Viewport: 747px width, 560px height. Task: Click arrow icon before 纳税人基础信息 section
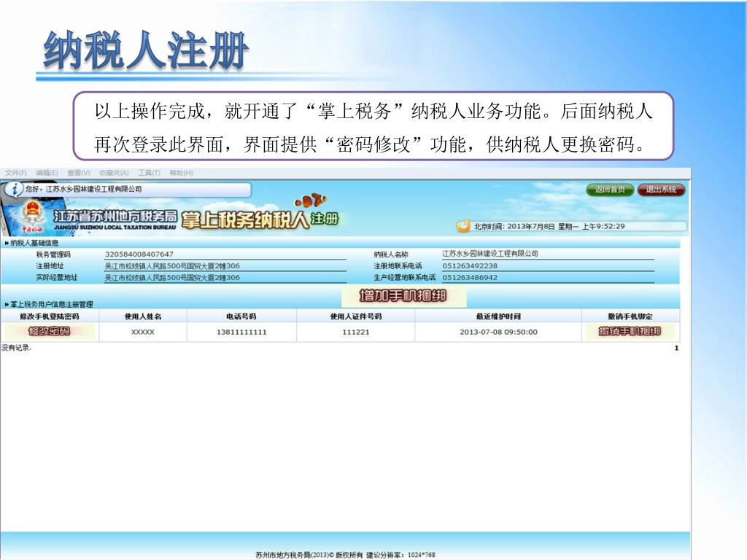[x=7, y=243]
